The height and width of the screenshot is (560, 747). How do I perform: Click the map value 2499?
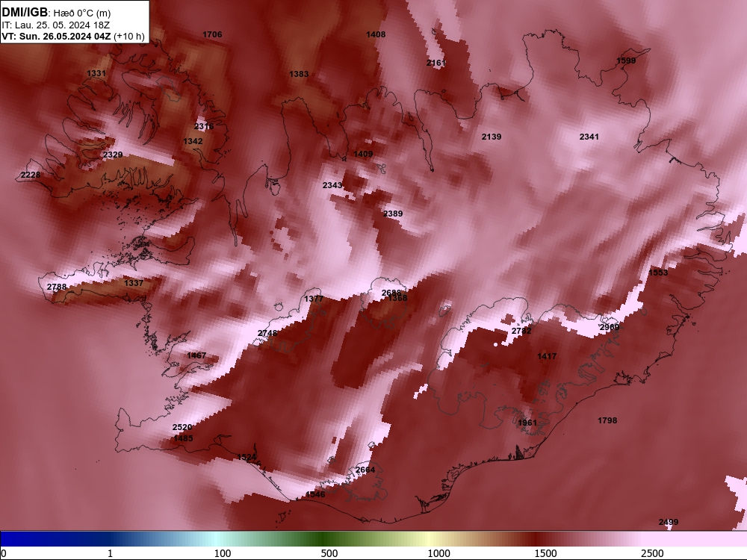tap(669, 522)
